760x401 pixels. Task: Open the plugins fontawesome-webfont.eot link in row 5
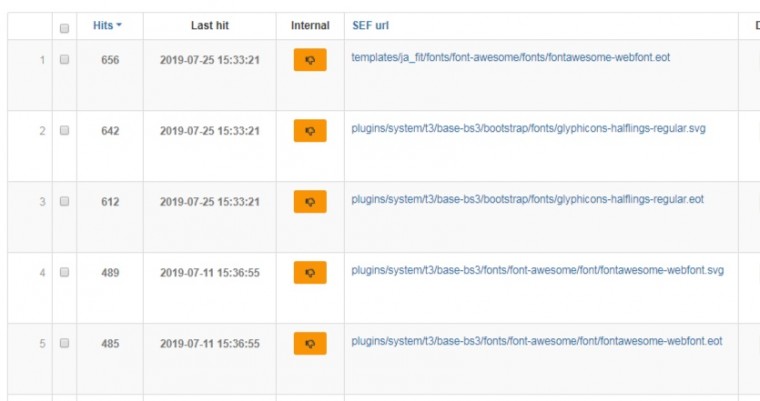(536, 341)
